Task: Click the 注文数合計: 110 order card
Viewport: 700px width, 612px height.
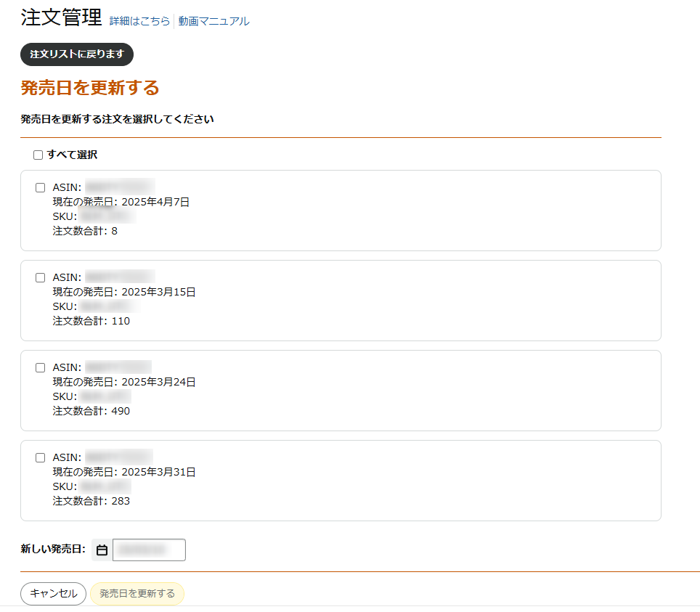Action: (341, 301)
